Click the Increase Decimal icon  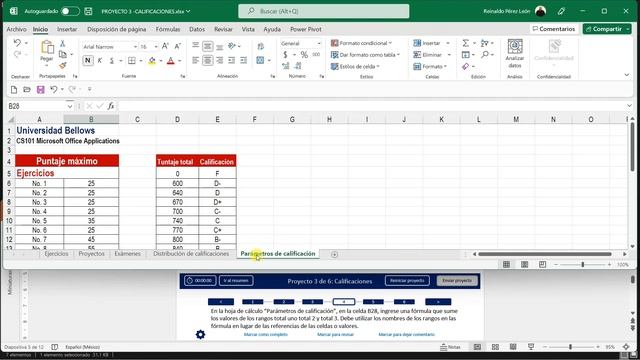pos(286,66)
